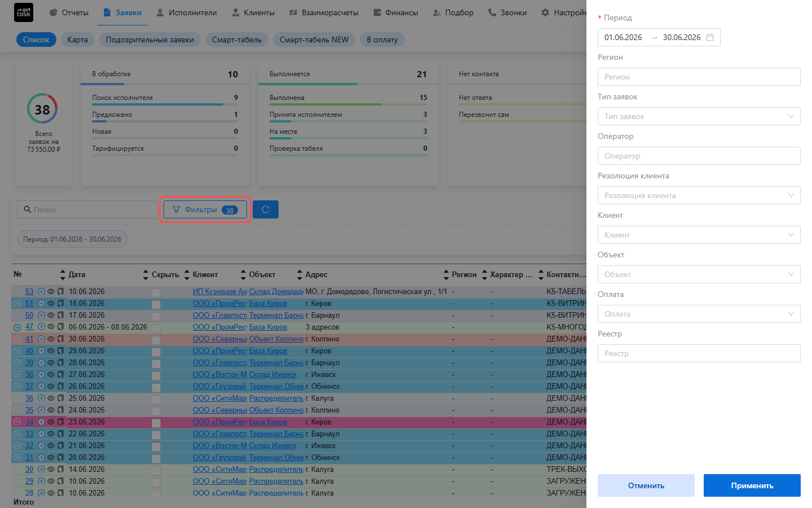Click the Регион input field

pyautogui.click(x=699, y=77)
